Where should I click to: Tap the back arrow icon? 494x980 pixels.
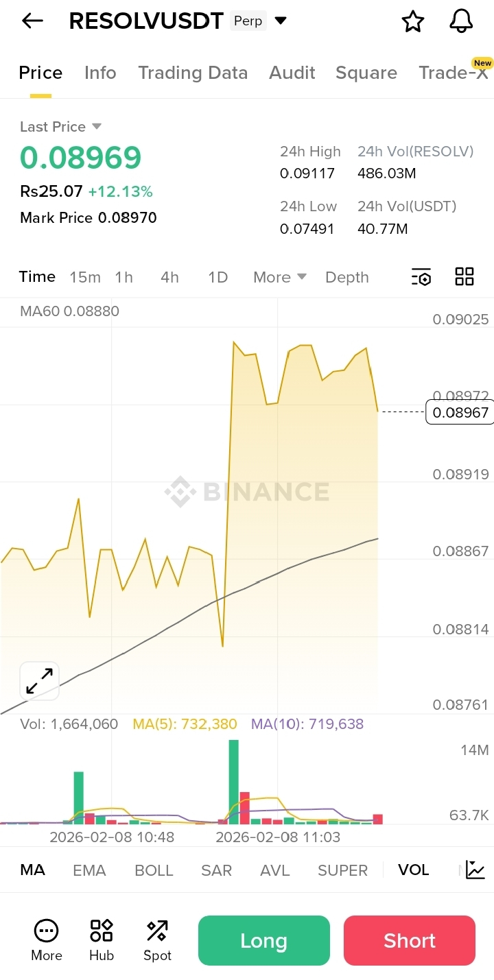coord(32,21)
